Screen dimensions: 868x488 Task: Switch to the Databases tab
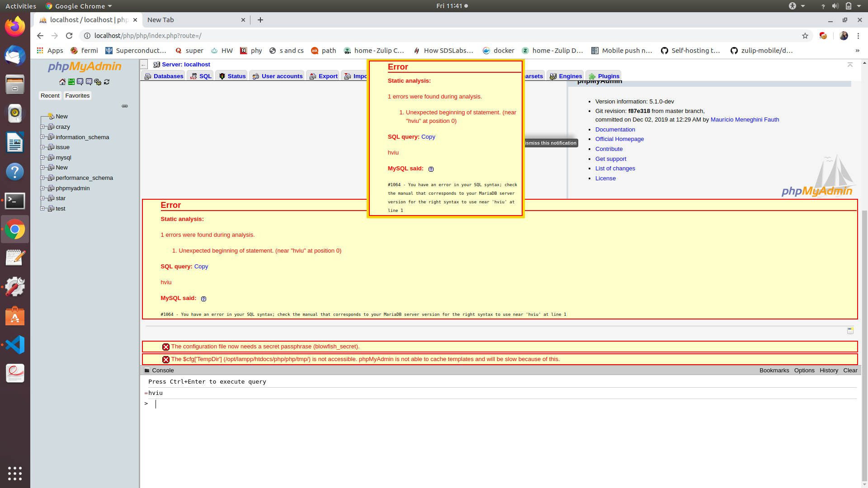[167, 76]
